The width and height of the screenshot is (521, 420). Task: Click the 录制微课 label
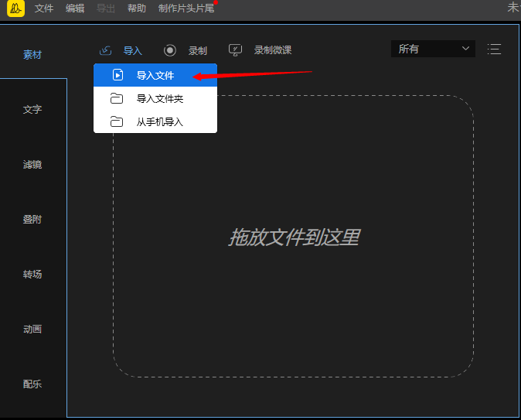(x=273, y=50)
